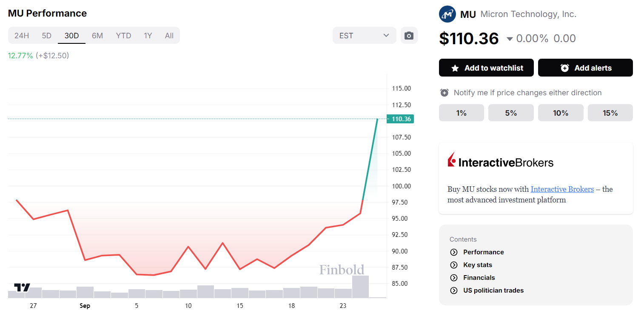Click the 23 date axis label

click(343, 306)
